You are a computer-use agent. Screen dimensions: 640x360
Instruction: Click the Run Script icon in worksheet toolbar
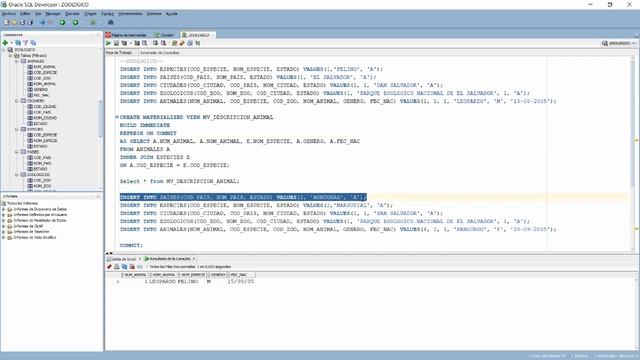116,43
